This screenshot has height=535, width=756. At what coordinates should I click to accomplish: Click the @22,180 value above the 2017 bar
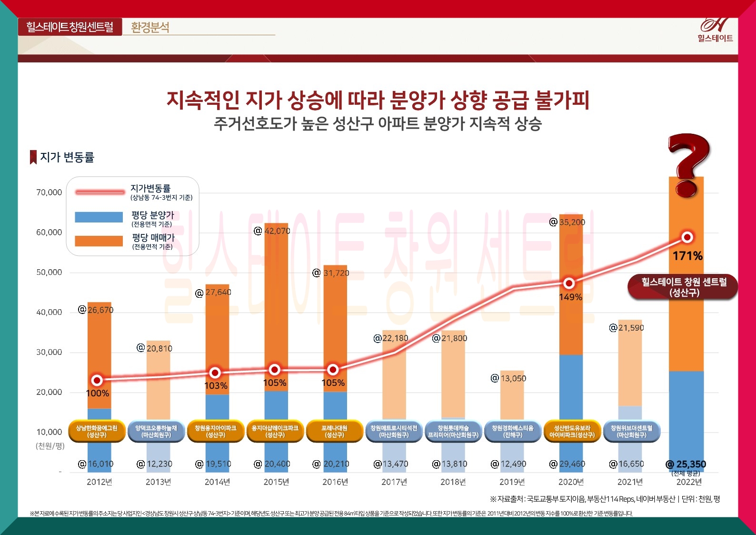pos(391,338)
